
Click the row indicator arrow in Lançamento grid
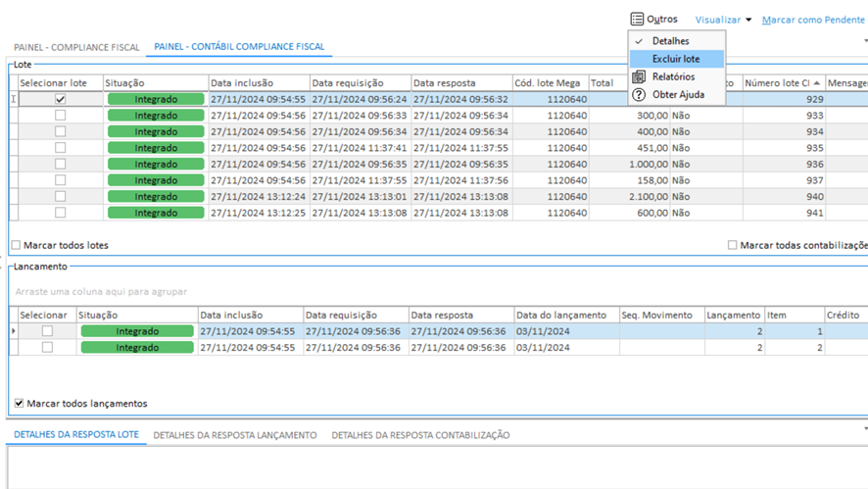click(x=14, y=331)
